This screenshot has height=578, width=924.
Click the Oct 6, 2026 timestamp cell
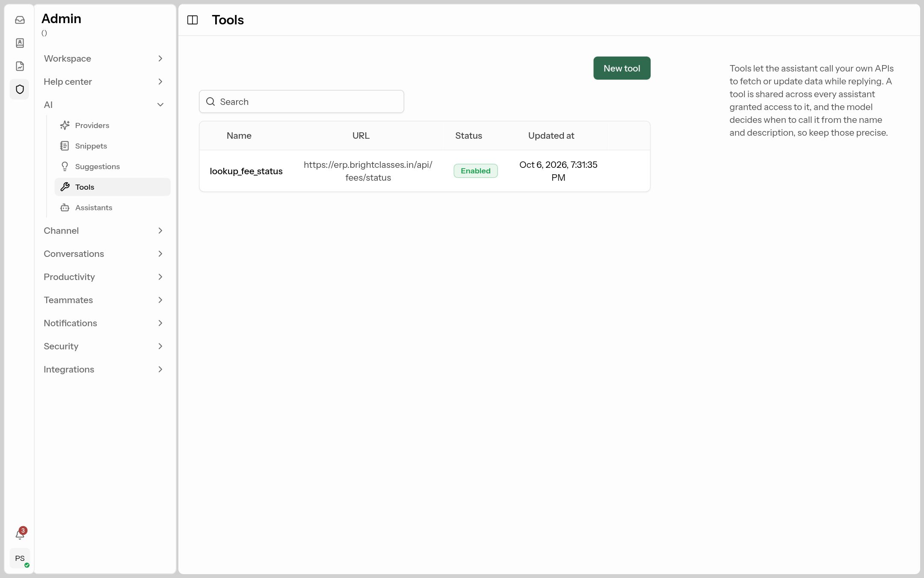pos(558,171)
